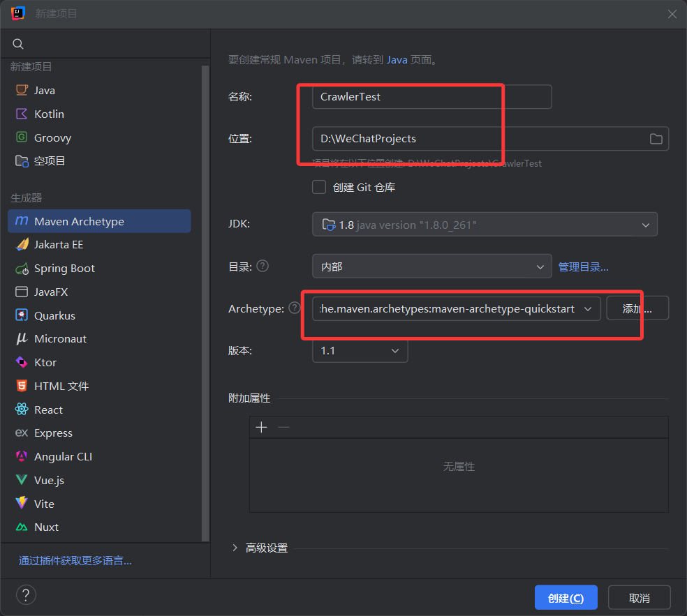The image size is (687, 616).
Task: Click the search magnifier icon
Action: [18, 44]
